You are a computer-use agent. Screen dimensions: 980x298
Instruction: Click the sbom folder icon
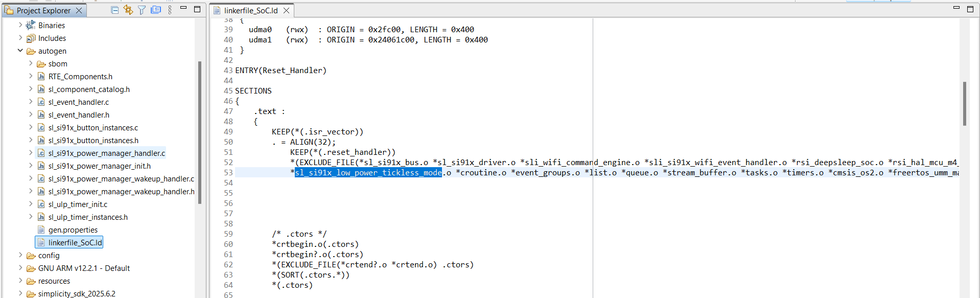coord(41,64)
